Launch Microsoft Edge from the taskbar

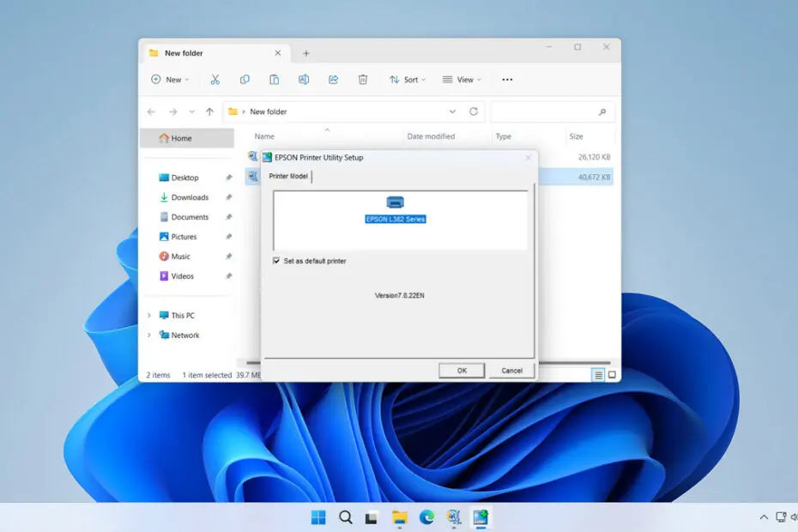click(x=426, y=517)
